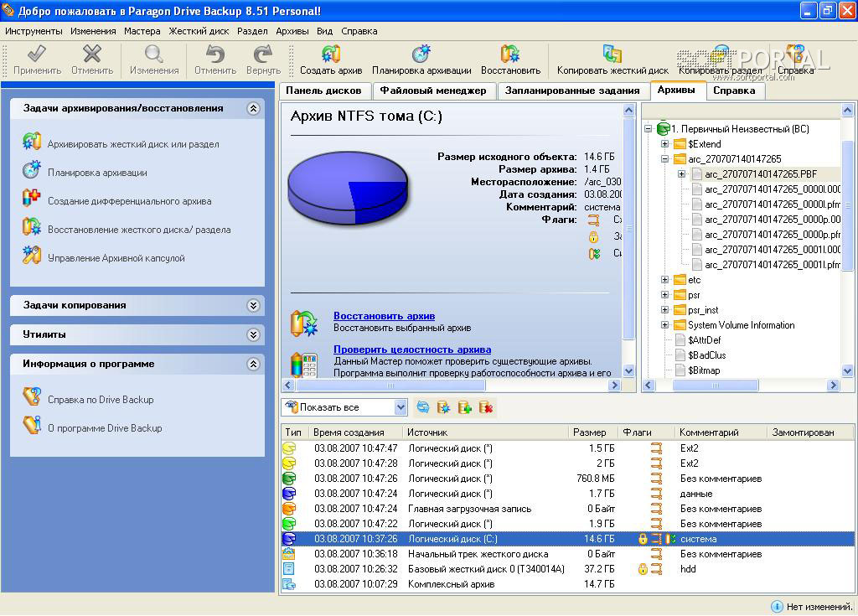Open the Изменения magnifier toolbar icon
This screenshot has width=858, height=616.
coord(154,54)
